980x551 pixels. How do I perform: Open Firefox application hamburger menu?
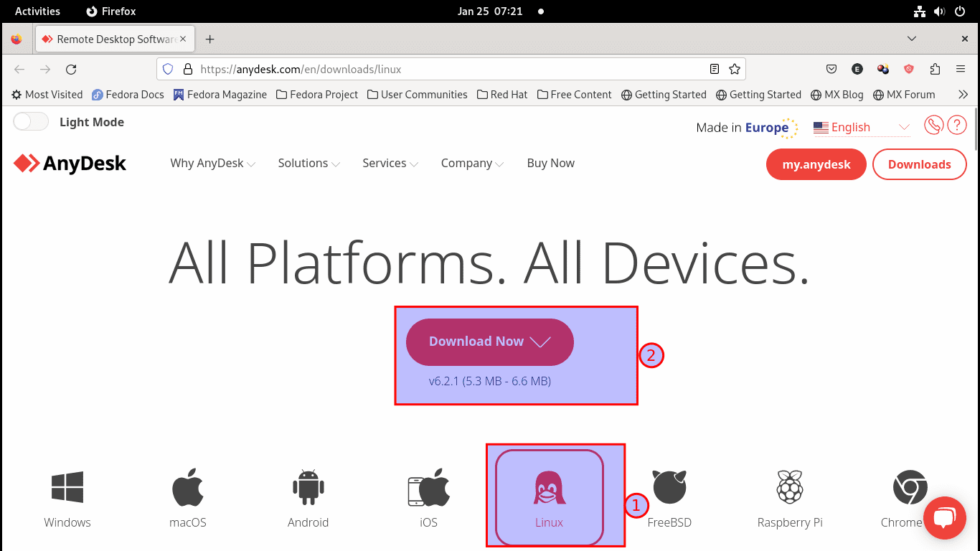tap(961, 70)
